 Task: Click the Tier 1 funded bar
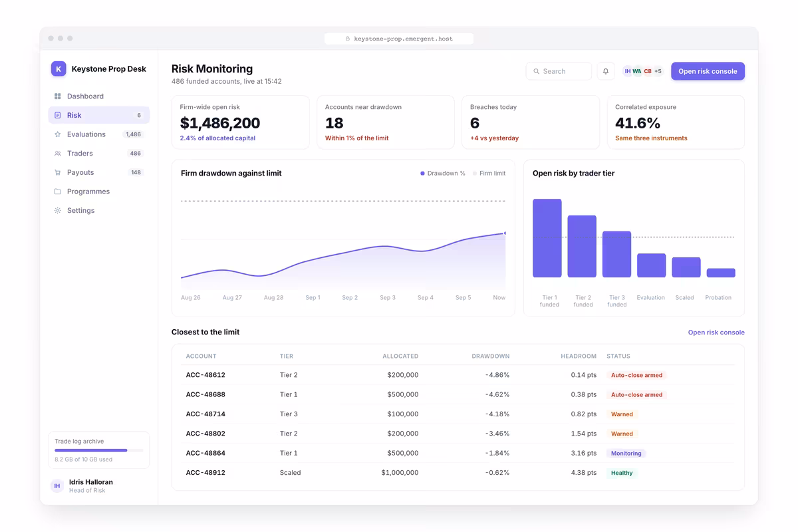point(547,238)
